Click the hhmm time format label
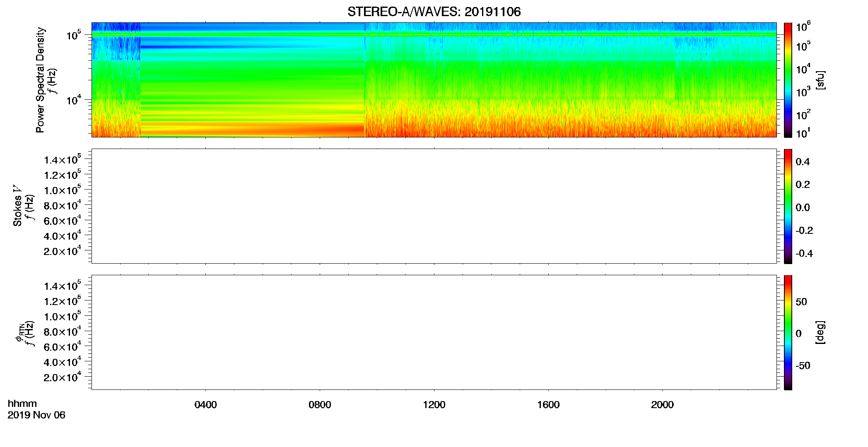This screenshot has width=868, height=447. click(22, 404)
